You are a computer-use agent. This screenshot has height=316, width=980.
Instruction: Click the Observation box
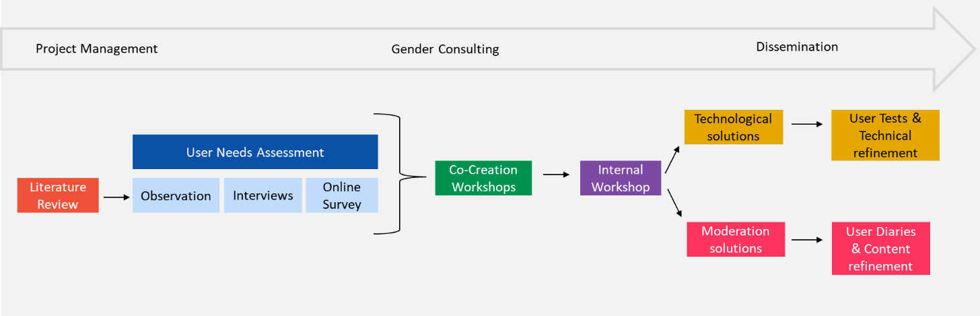(176, 195)
